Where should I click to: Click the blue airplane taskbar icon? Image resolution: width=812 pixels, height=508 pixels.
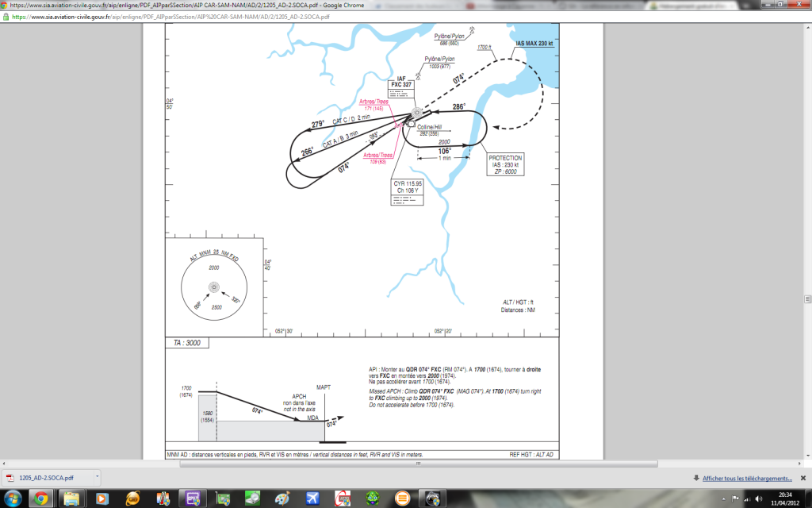click(x=312, y=498)
